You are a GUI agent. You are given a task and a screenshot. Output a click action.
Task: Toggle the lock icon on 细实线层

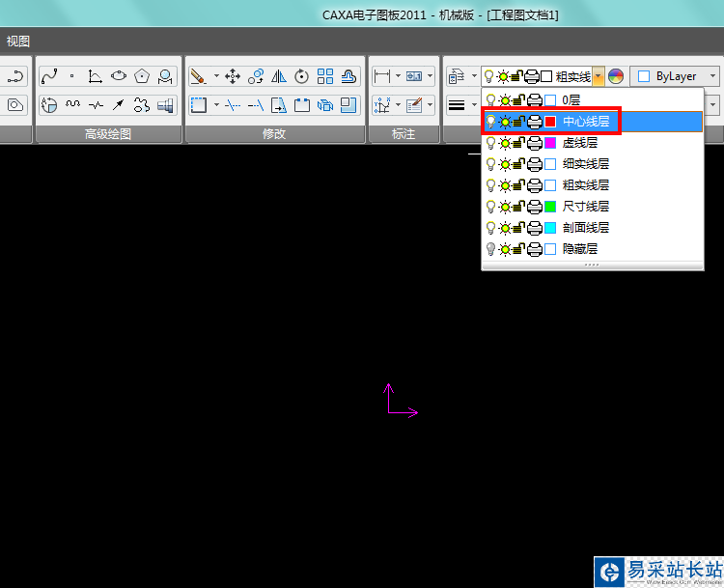(519, 164)
